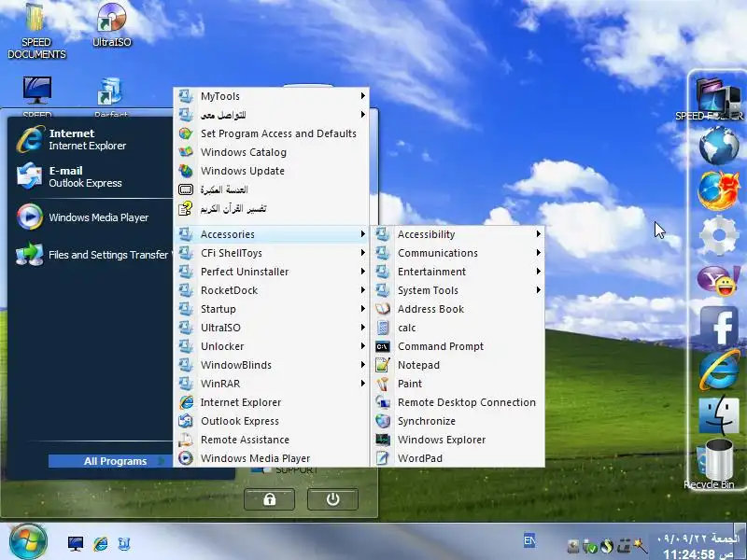Open Outlook Express in All Programs list
The width and height of the screenshot is (747, 560).
[272, 421]
